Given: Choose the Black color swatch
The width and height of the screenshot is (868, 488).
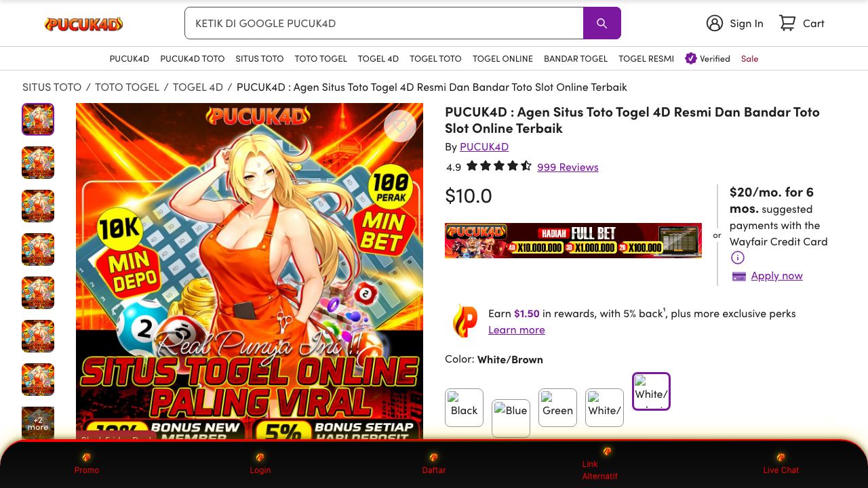Looking at the screenshot, I should coord(464,407).
